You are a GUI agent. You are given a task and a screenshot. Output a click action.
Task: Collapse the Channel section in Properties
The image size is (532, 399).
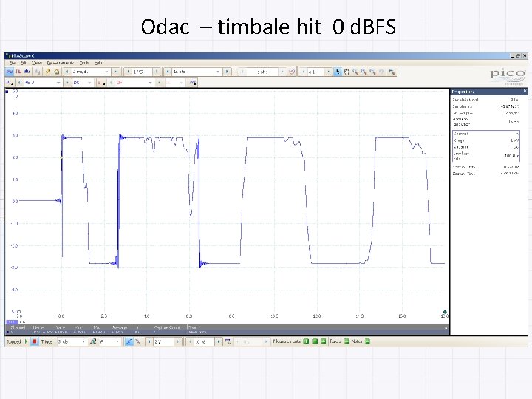(517, 134)
